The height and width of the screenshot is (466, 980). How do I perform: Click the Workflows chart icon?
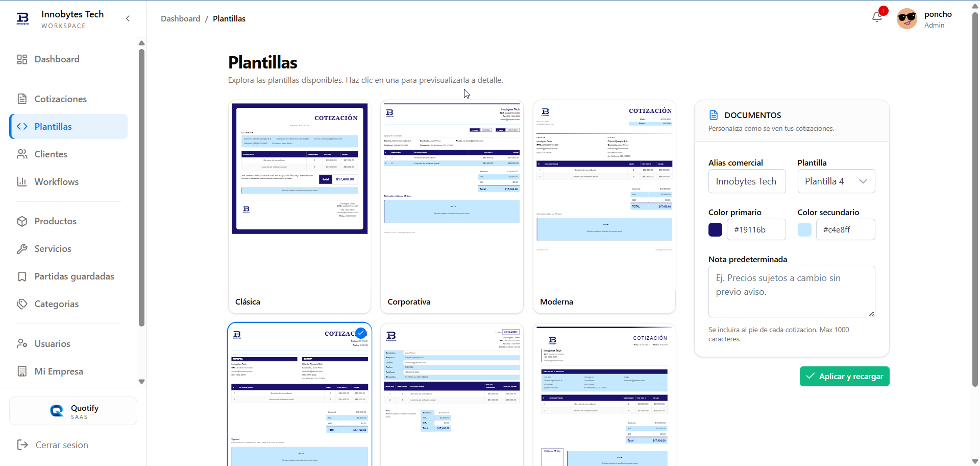click(x=22, y=182)
